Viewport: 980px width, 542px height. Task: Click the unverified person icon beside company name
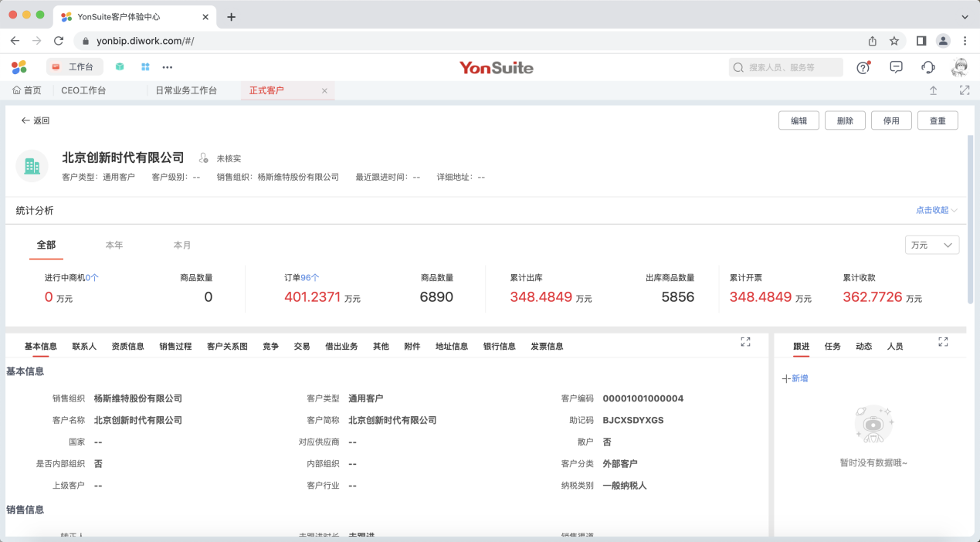203,158
